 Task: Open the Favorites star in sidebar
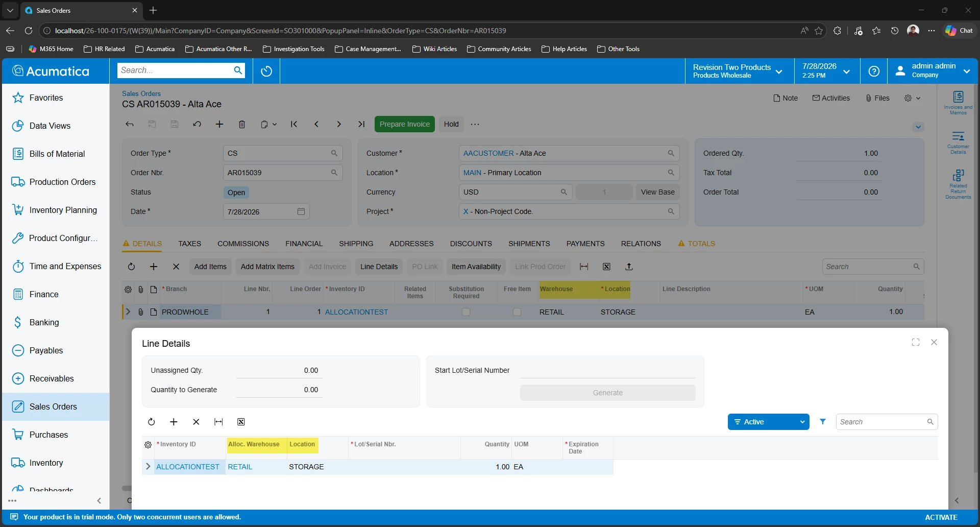[x=18, y=98]
